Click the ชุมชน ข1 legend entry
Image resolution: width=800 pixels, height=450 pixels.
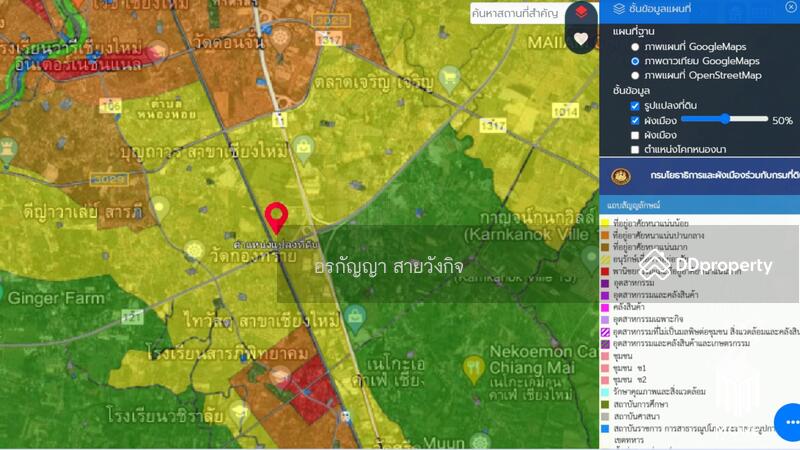pyautogui.click(x=630, y=368)
